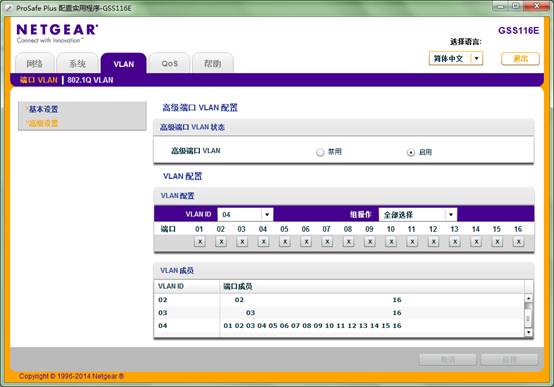Viewport: 554px width, 387px height.
Task: Toggle port 08 membership checkbox
Action: click(x=348, y=242)
